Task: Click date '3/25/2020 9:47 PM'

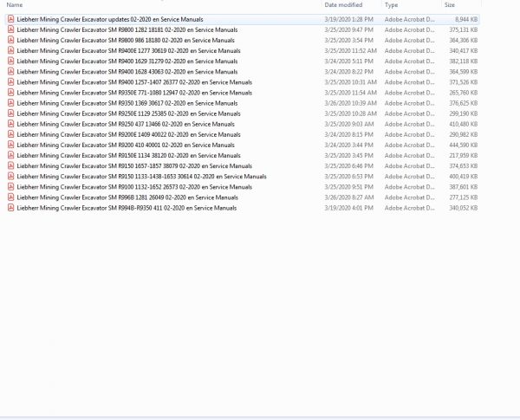Action: [x=349, y=29]
